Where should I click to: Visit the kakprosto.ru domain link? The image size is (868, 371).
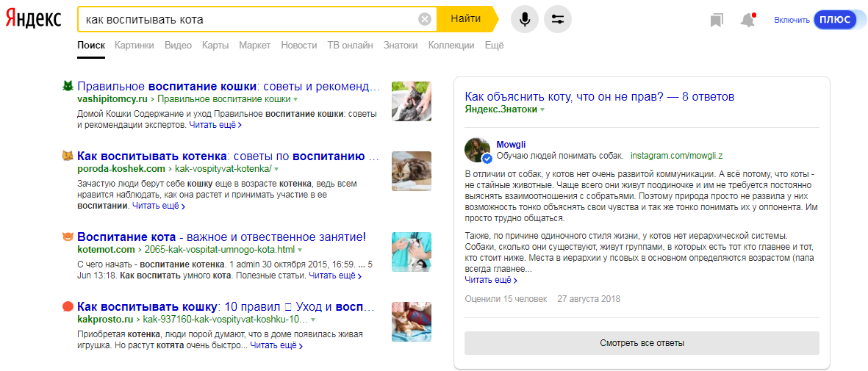click(105, 320)
